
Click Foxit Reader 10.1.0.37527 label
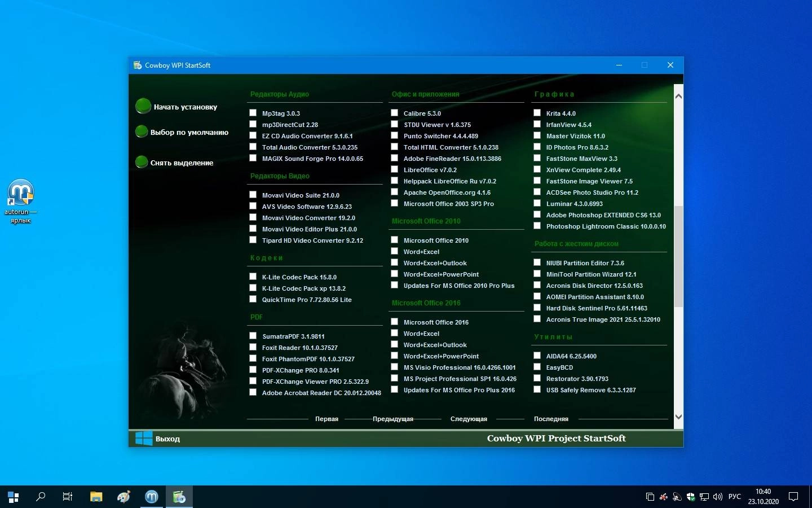[300, 348]
